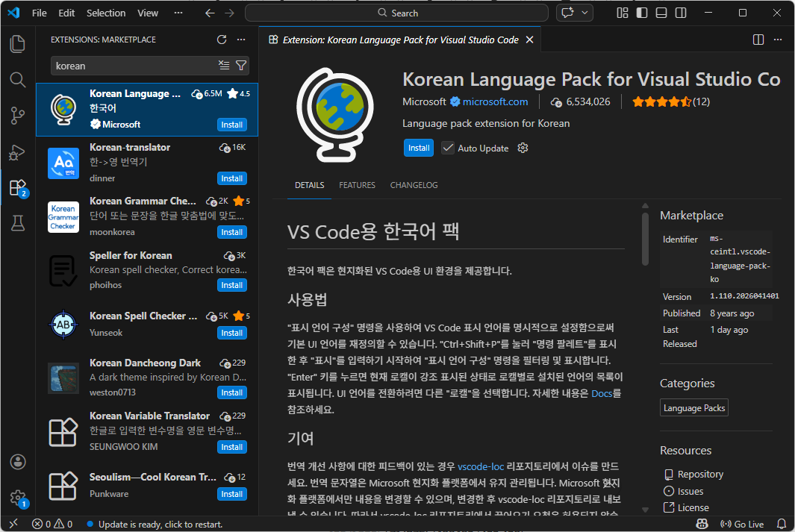The width and height of the screenshot is (795, 532).
Task: Open the Copilot chat dropdown arrow
Action: point(585,13)
